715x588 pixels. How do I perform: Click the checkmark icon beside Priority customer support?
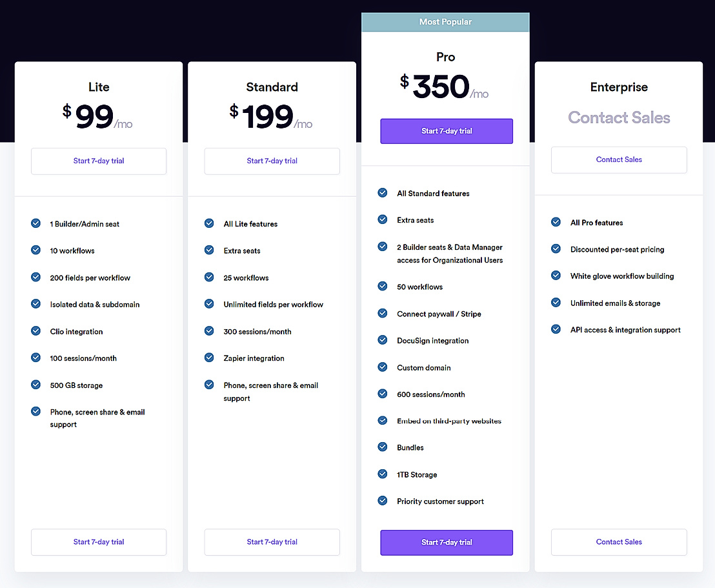pos(382,501)
